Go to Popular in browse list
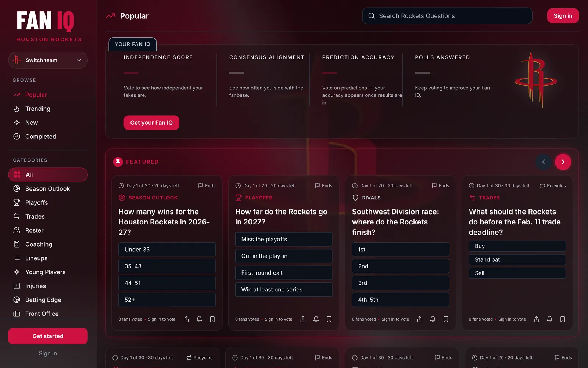 point(48,95)
